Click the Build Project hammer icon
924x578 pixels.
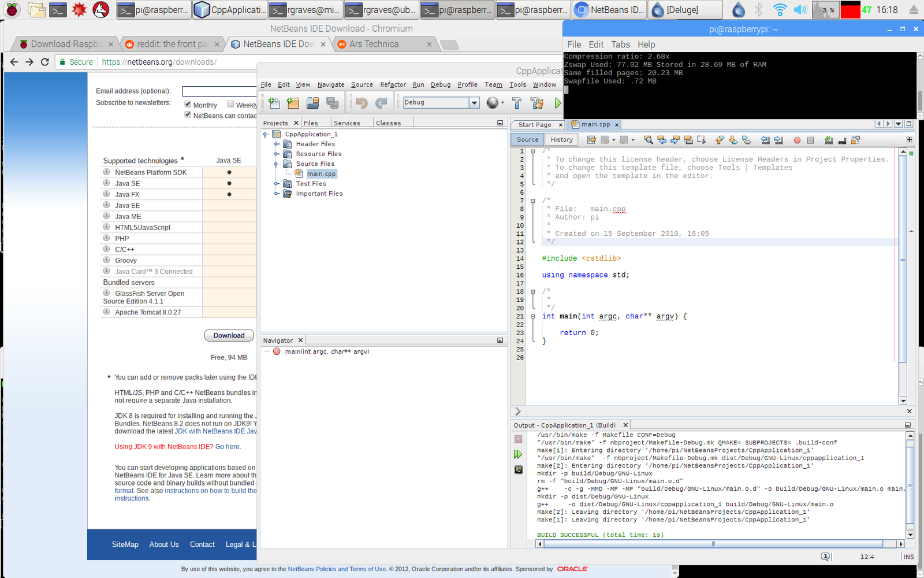517,103
